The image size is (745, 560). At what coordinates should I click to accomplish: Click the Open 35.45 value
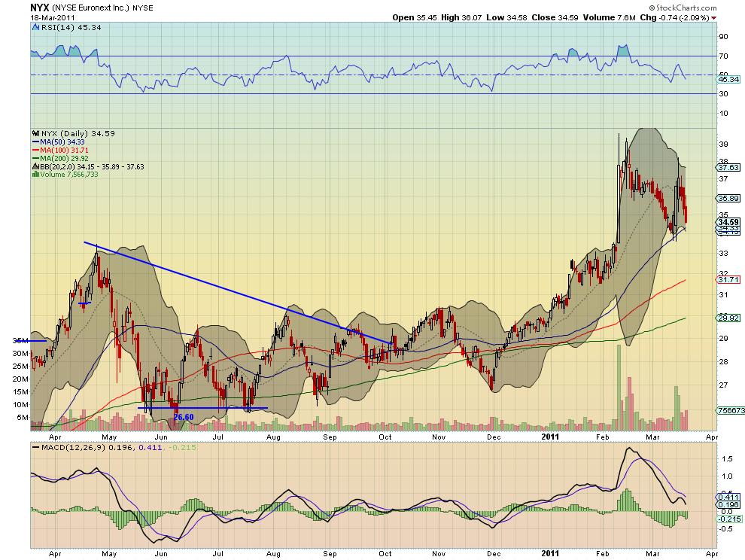pyautogui.click(x=415, y=17)
